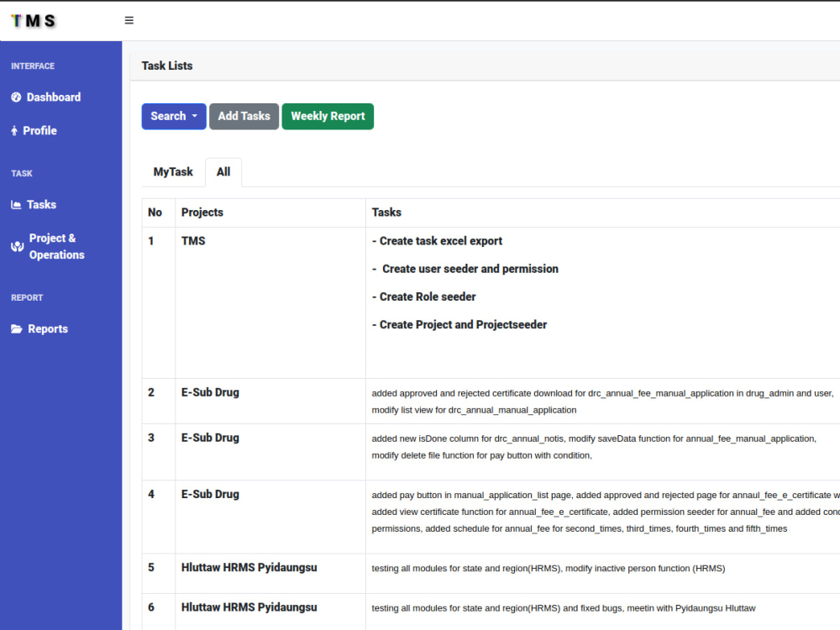Click the Reports folder icon

click(16, 328)
